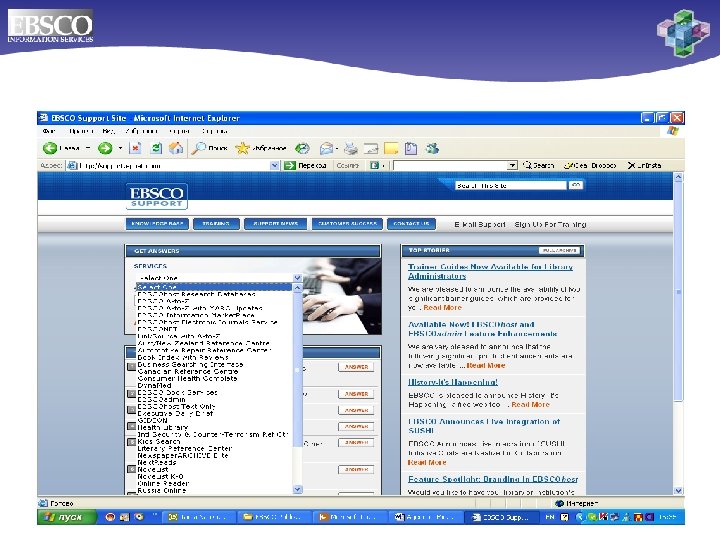Open the Windows Start (пуск) button
720x540 pixels.
tap(67, 517)
